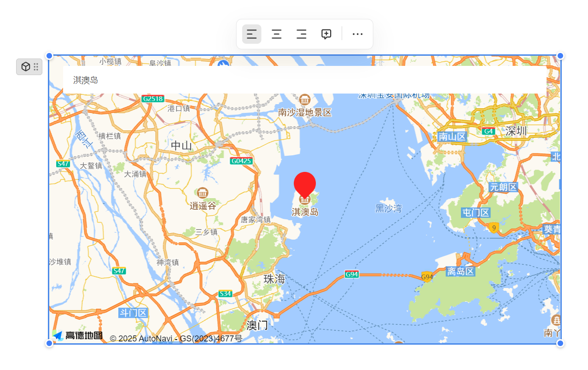
Task: Open the more options ellipsis menu
Action: 357,34
